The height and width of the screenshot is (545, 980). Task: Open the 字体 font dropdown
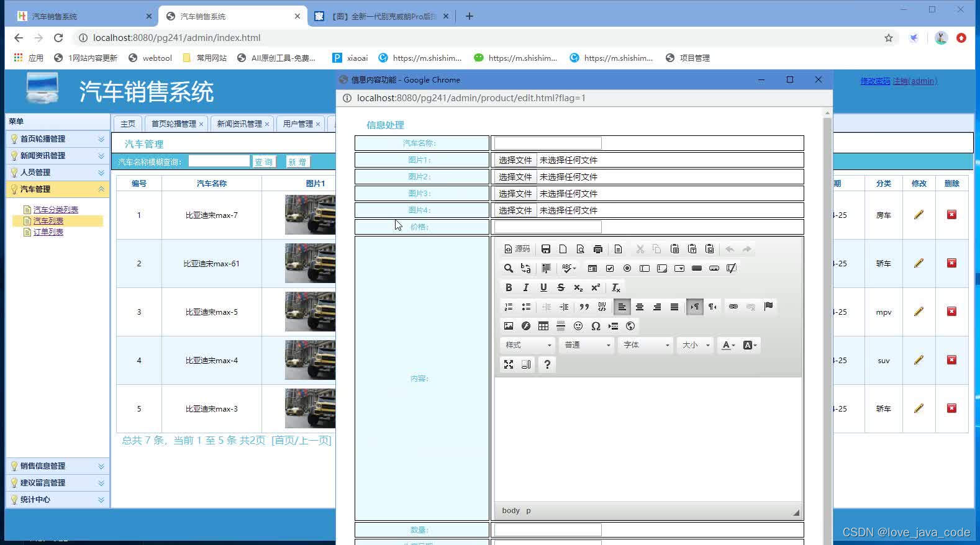click(646, 345)
